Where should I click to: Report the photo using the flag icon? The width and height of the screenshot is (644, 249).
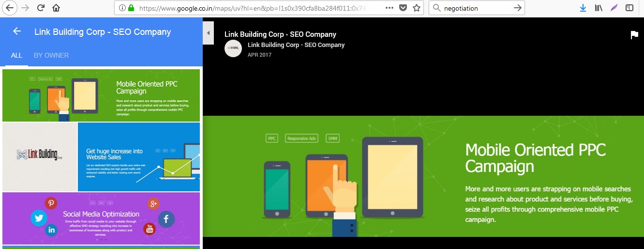[634, 35]
